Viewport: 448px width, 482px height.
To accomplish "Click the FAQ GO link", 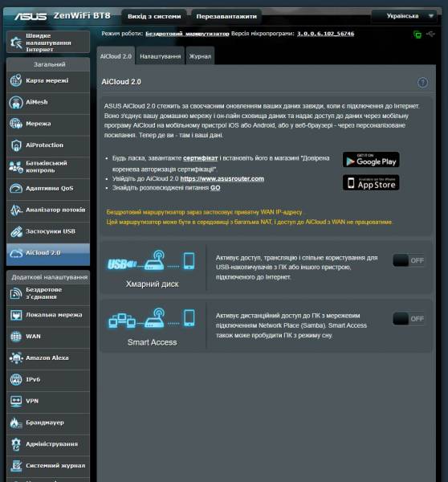I will [215, 188].
